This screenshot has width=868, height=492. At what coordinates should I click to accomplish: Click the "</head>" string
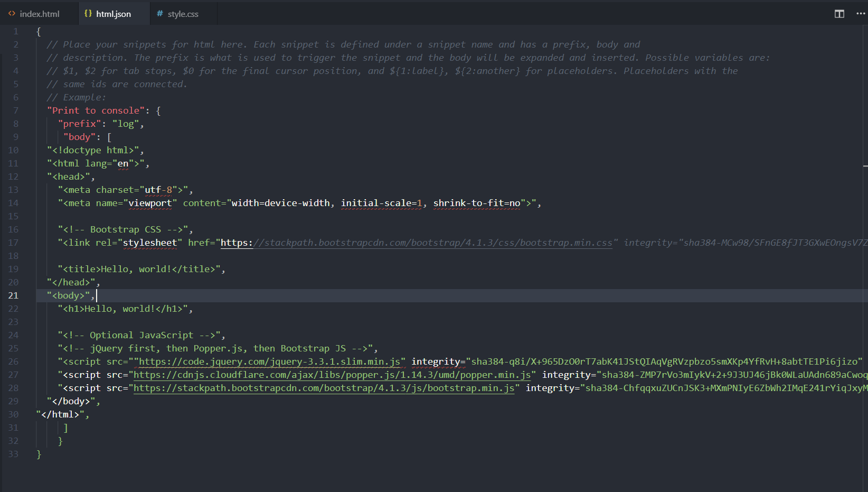pos(71,282)
